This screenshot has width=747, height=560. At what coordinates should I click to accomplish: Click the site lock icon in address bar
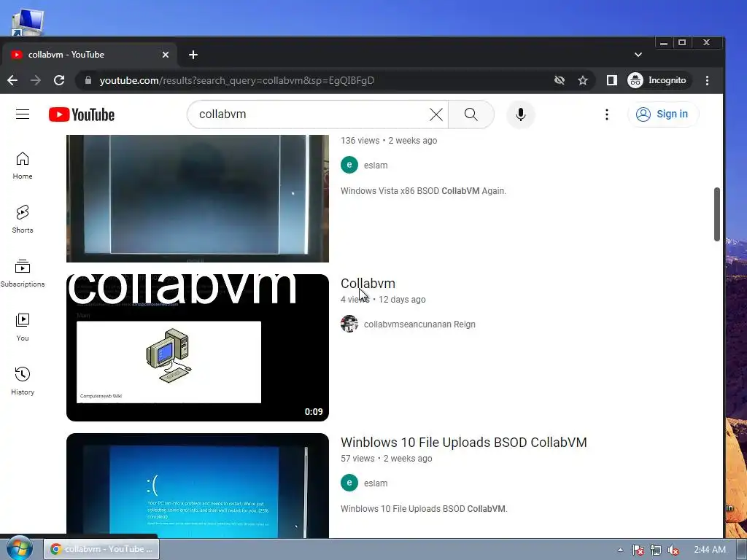coord(88,80)
